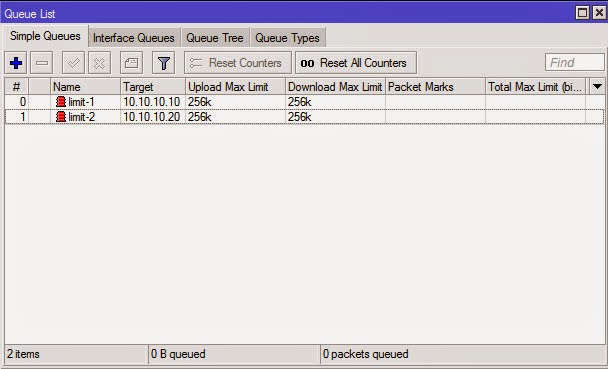Click the comment note toolbar button
The width and height of the screenshot is (608, 369).
pos(131,63)
